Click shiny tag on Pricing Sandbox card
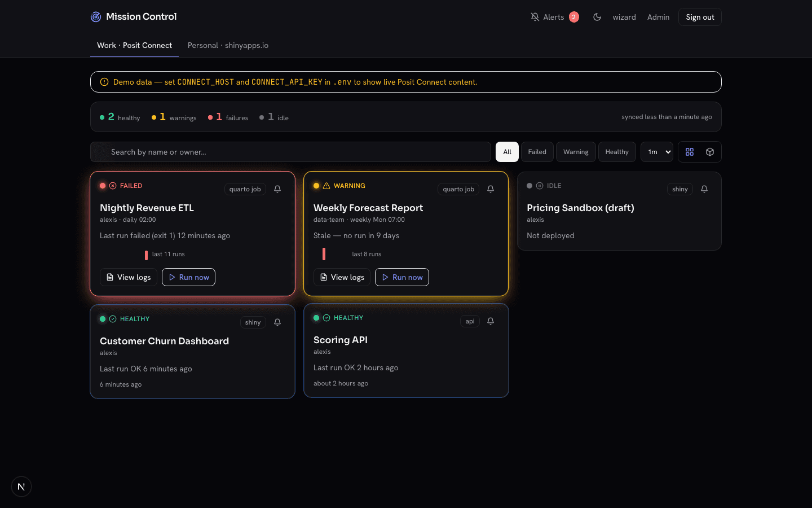This screenshot has height=508, width=812. [x=679, y=189]
